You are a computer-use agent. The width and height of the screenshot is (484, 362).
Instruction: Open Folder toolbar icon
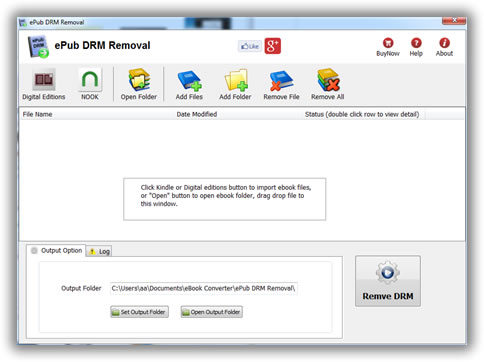click(x=139, y=84)
